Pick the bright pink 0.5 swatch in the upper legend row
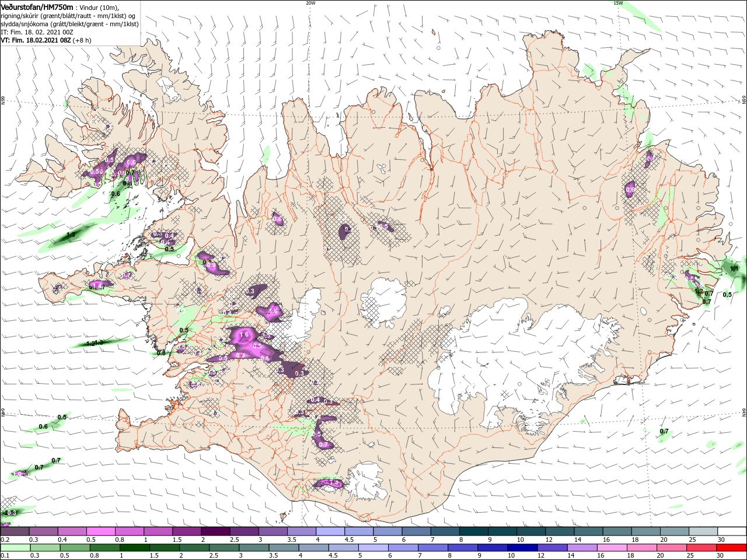Viewport: 747px width, 560px height. (100, 531)
